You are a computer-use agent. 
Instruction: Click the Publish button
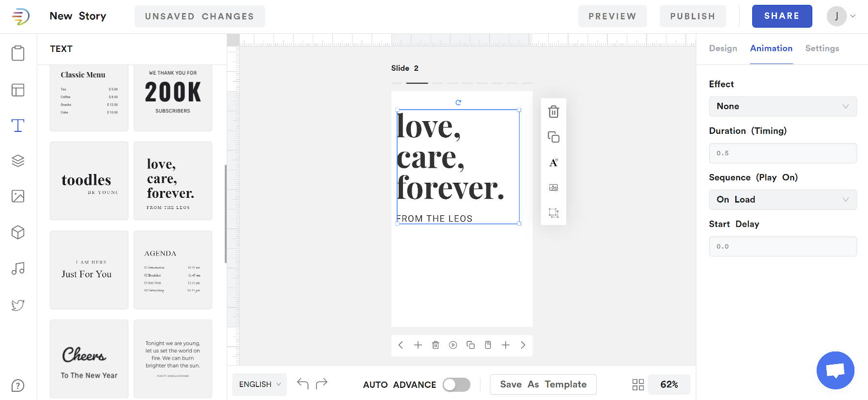click(692, 16)
